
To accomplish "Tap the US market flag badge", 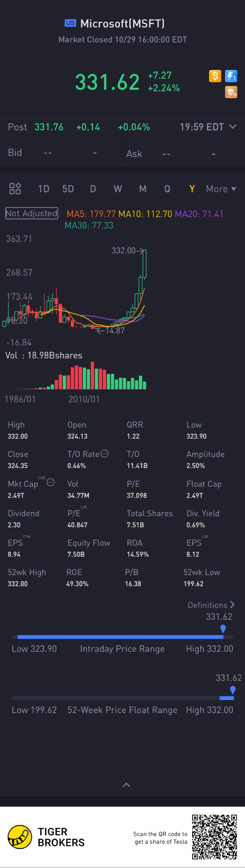I will coord(70,23).
